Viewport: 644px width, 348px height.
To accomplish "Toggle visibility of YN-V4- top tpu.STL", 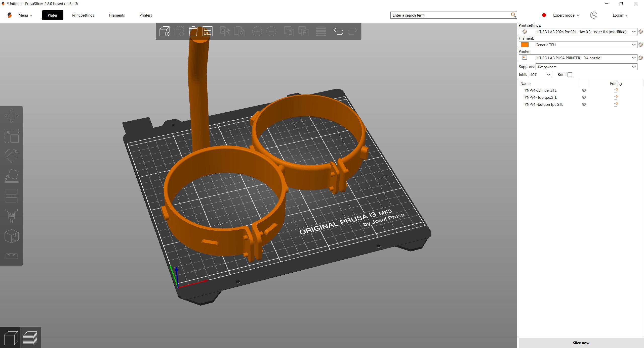I will coord(584,97).
